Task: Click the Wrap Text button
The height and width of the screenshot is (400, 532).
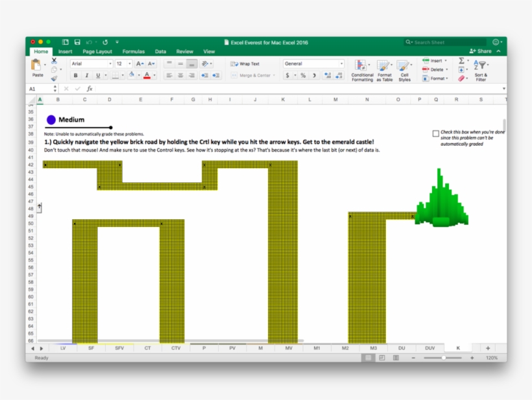Action: [245, 64]
